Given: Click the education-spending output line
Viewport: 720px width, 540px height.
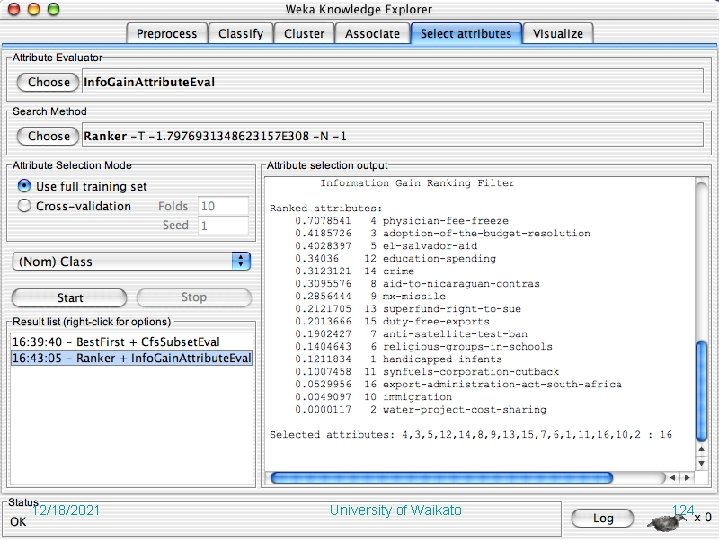Looking at the screenshot, I should pos(395,259).
